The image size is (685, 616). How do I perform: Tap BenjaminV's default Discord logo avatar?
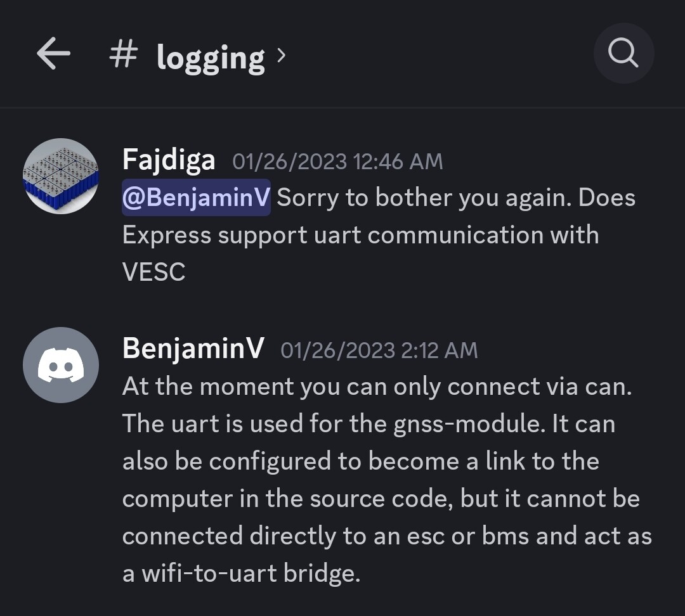point(60,364)
